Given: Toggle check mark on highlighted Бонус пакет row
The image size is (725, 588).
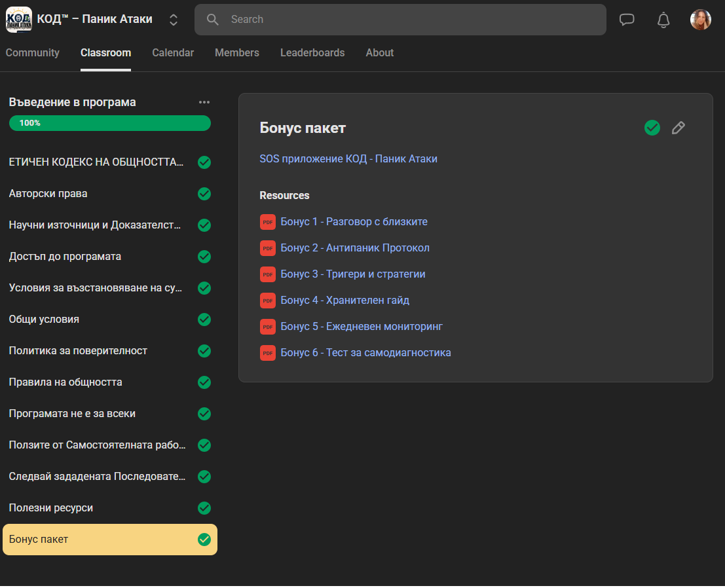Looking at the screenshot, I should pos(204,540).
